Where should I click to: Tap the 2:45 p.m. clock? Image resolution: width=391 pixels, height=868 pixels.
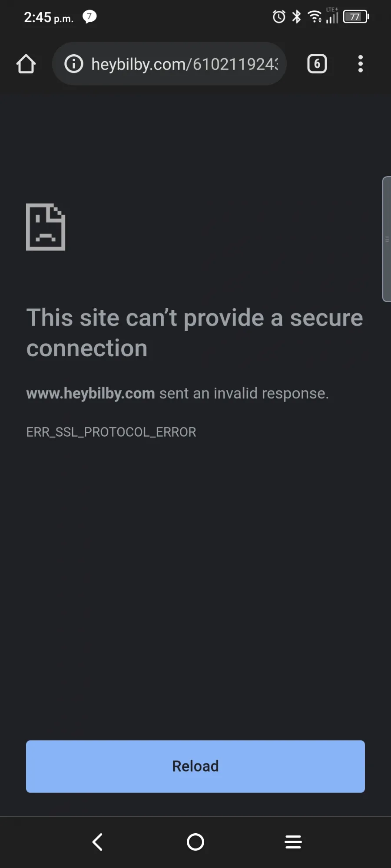tap(49, 17)
